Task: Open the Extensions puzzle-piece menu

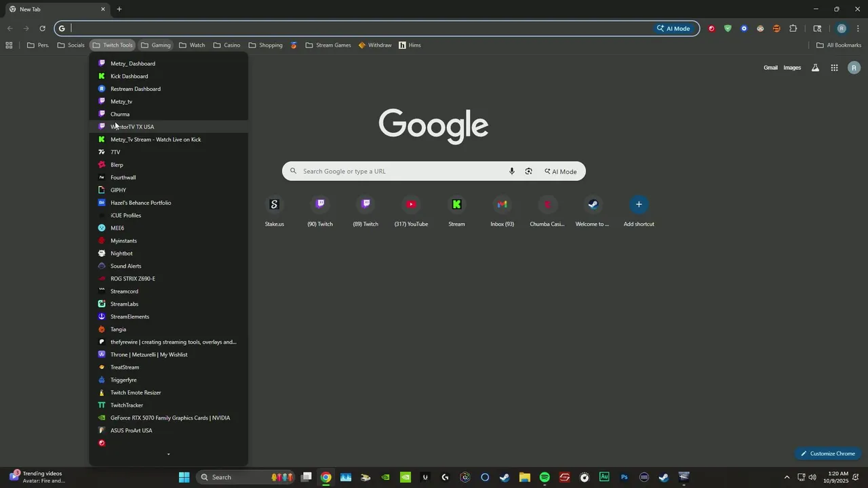Action: tap(793, 28)
